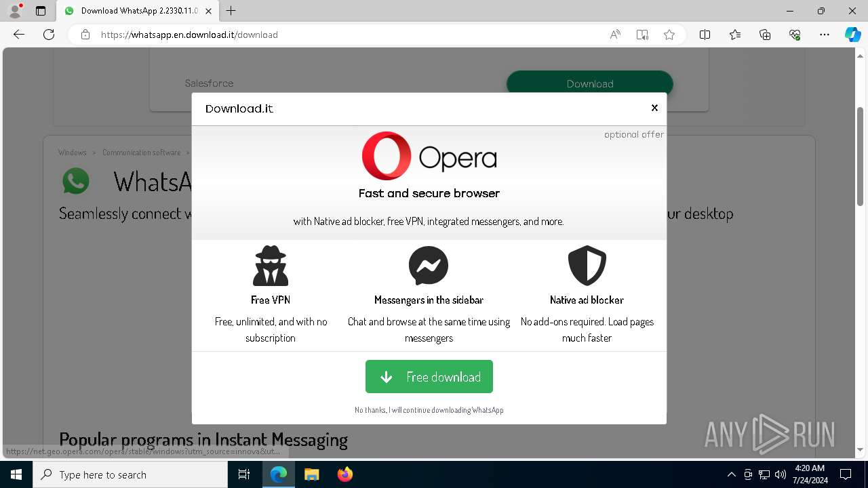The image size is (868, 488).
Task: Open Windows breadcrumb link
Action: click(73, 152)
